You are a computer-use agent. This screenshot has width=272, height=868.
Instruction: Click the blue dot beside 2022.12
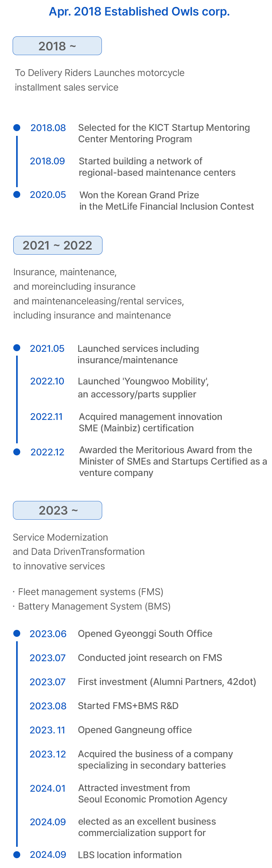(17, 452)
